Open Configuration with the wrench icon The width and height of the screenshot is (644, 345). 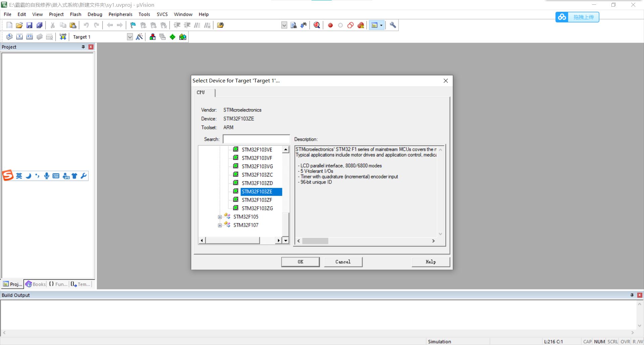pos(393,25)
